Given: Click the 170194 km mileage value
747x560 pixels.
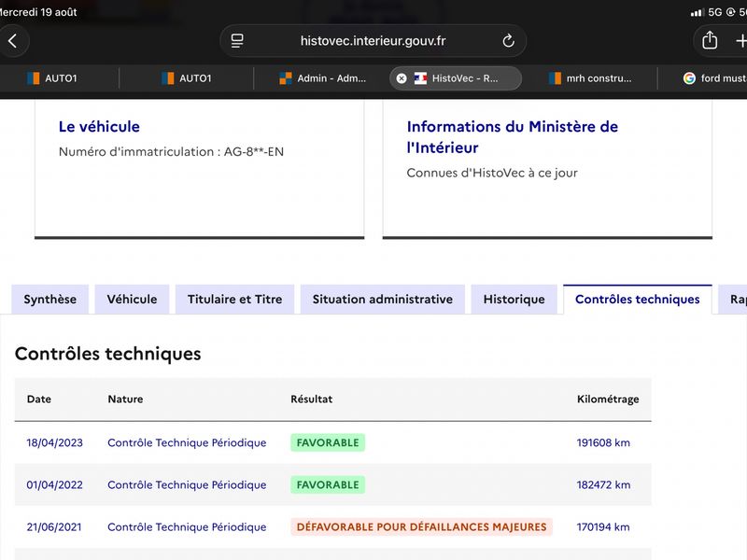Looking at the screenshot, I should [603, 527].
